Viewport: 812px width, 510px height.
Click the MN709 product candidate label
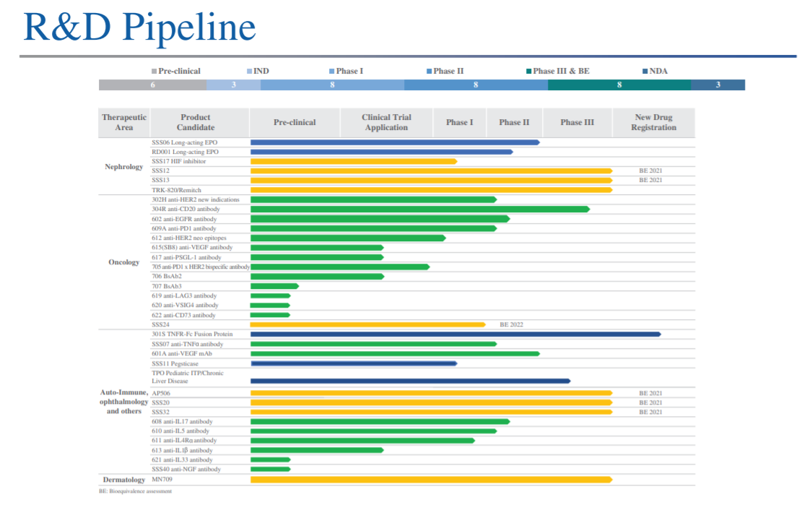coord(163,480)
